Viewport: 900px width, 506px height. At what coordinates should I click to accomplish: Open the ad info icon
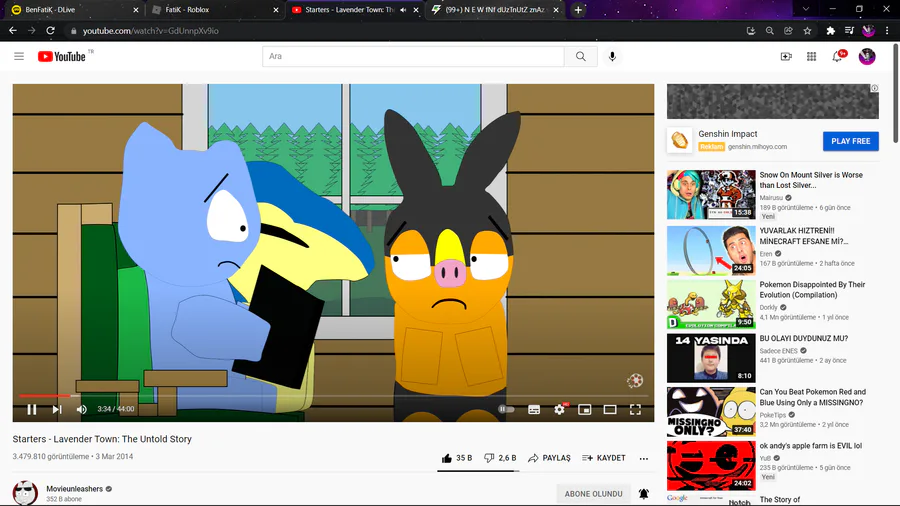point(874,88)
